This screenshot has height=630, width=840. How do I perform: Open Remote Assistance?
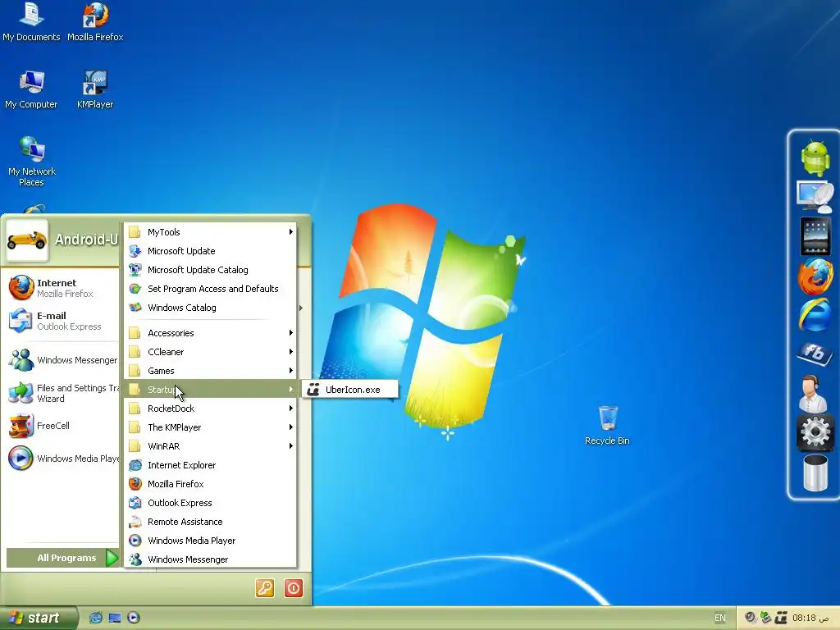tap(211, 521)
